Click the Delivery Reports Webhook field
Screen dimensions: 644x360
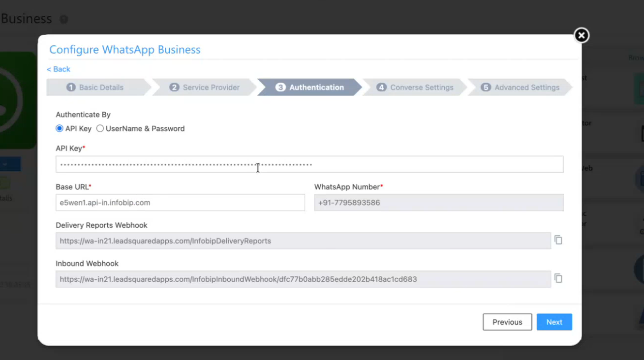(x=303, y=241)
